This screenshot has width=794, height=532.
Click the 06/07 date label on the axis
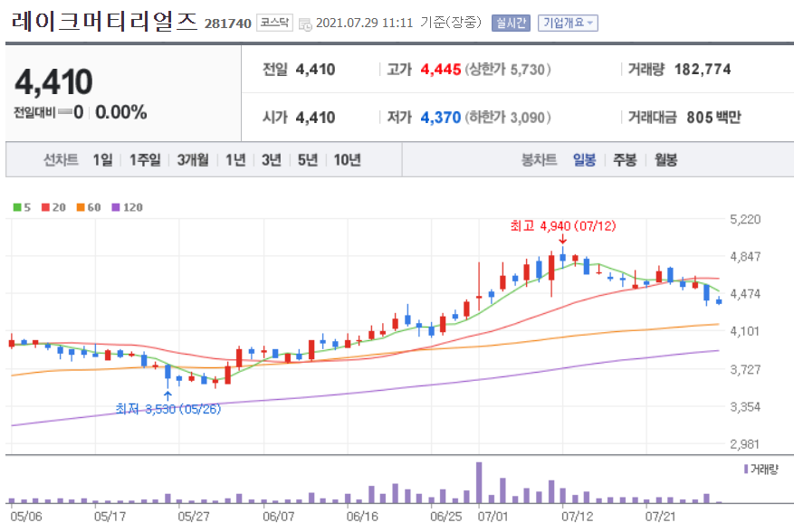point(279,517)
